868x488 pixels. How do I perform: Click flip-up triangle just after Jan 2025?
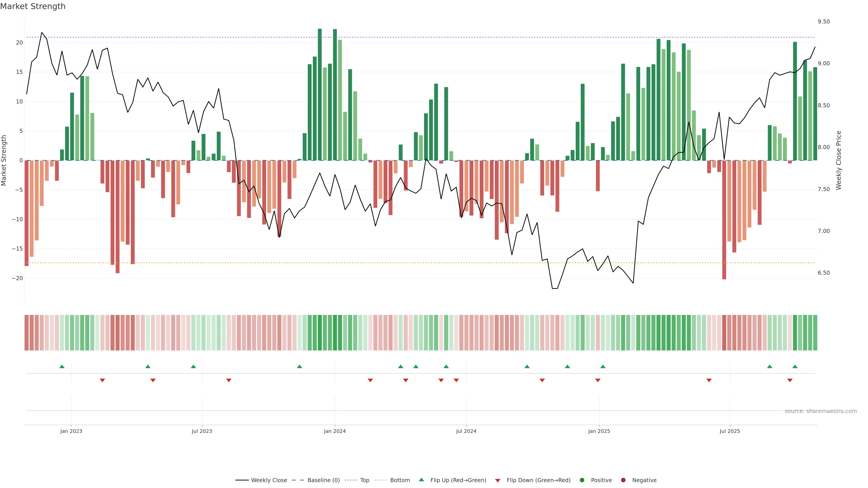[x=603, y=366]
